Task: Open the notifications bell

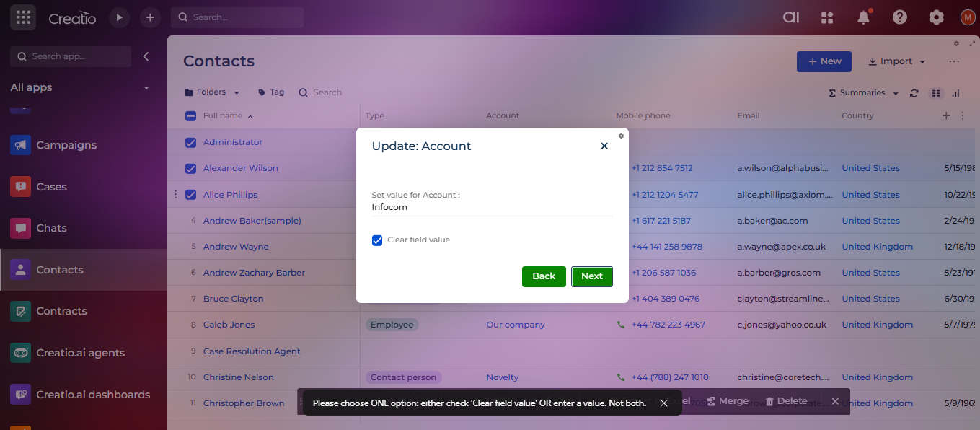Action: click(x=863, y=18)
